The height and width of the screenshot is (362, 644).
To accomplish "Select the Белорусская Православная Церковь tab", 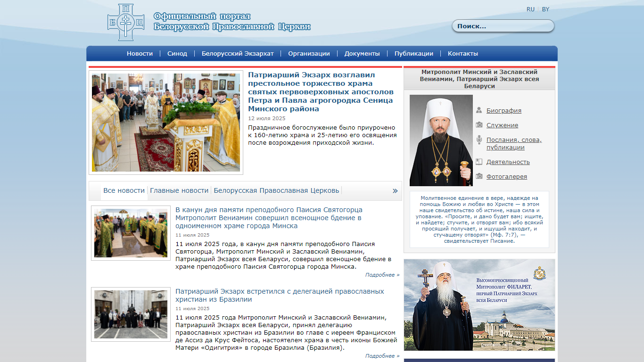I will (276, 190).
